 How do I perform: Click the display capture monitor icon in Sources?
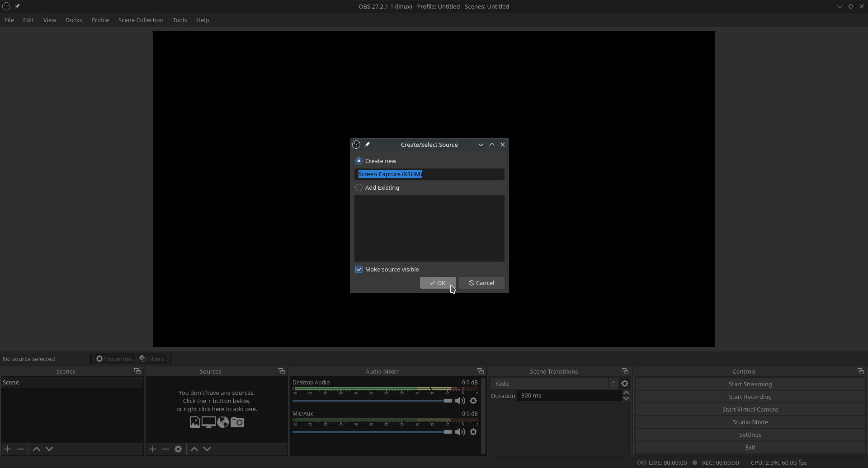(x=208, y=422)
